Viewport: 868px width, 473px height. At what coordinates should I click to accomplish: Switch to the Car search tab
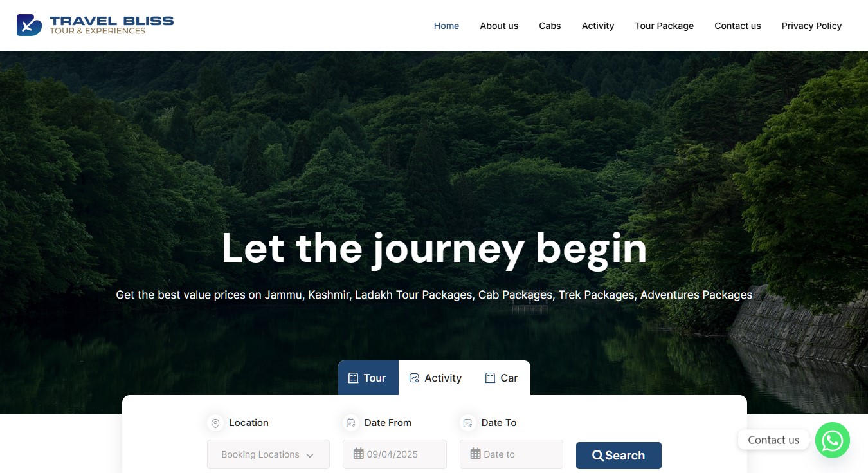tap(502, 378)
